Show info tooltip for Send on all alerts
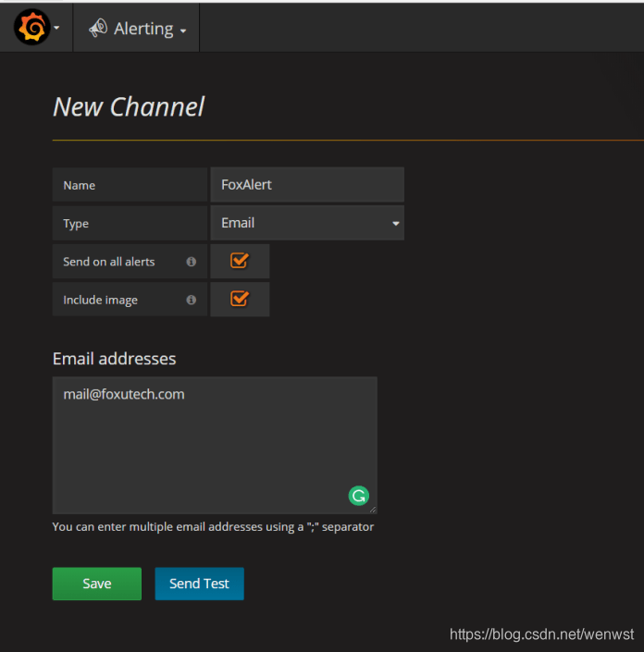Viewport: 644px width, 652px height. [191, 262]
